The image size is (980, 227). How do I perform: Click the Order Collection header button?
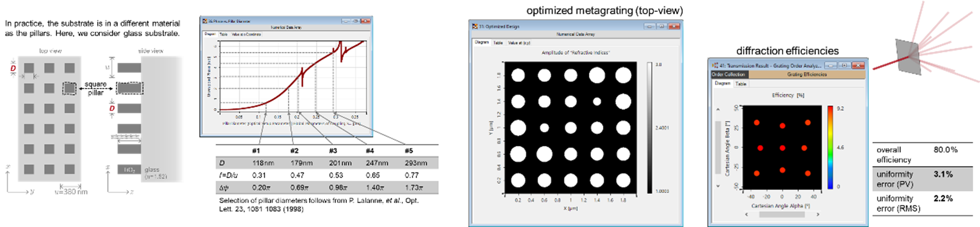pos(728,74)
